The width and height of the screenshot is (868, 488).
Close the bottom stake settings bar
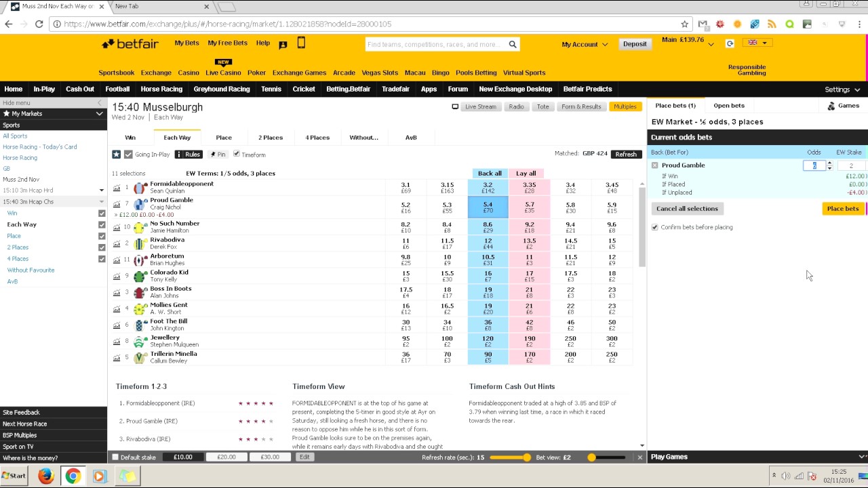[x=639, y=457]
